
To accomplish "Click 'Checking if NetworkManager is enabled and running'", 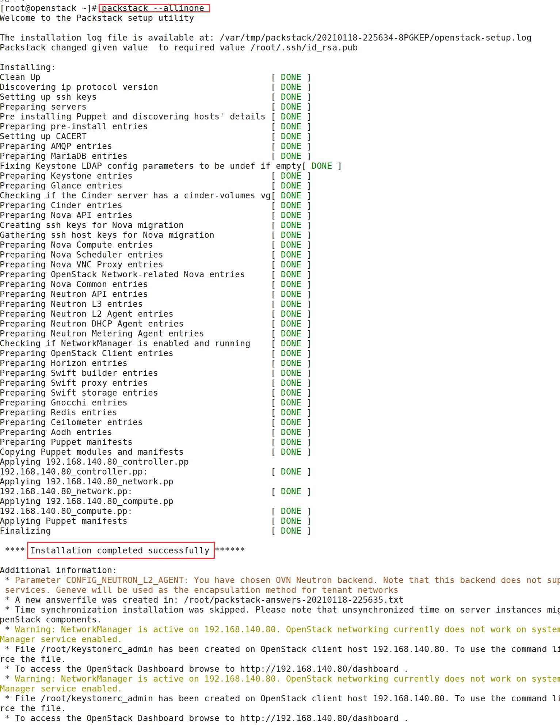I will point(125,344).
